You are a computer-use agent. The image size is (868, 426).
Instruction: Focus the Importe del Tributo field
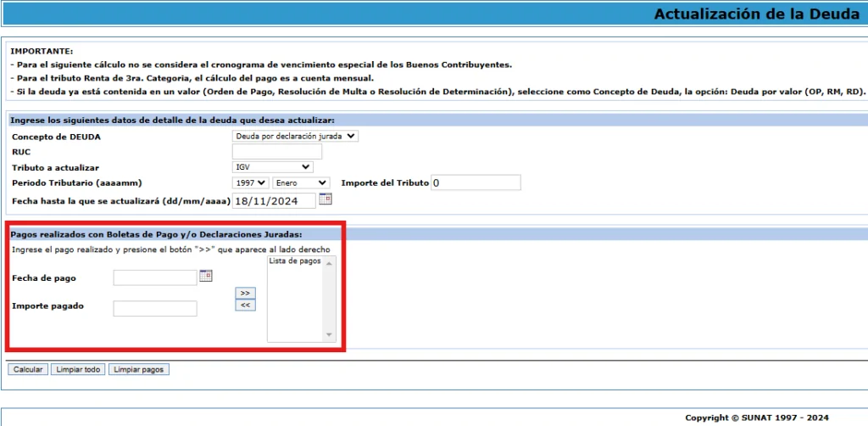pyautogui.click(x=476, y=182)
